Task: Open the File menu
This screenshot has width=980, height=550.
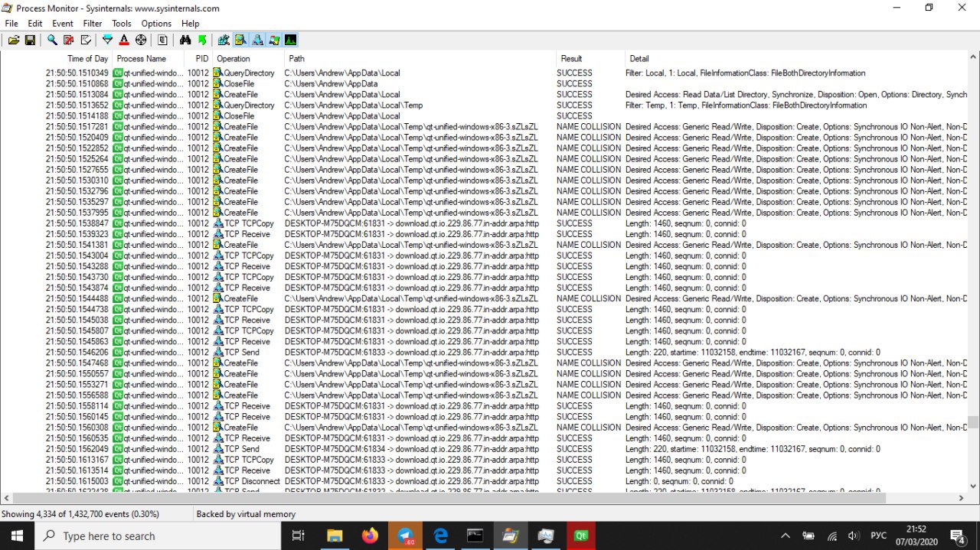Action: [x=11, y=24]
